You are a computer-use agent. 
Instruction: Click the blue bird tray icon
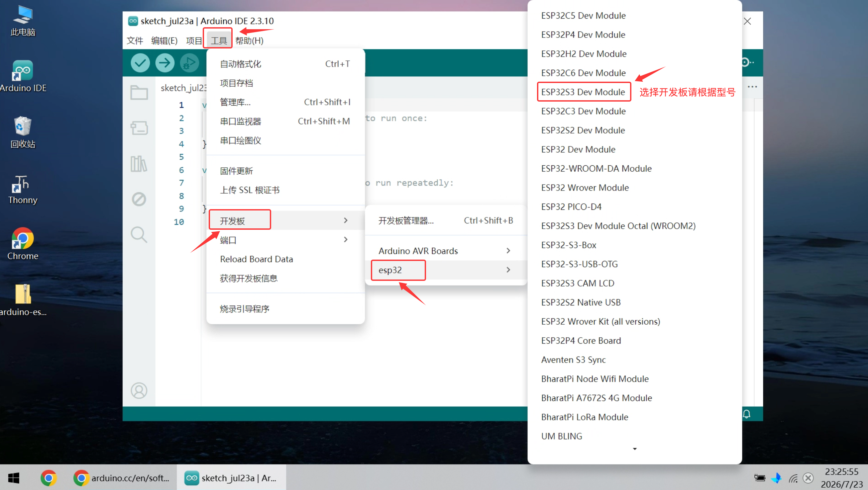coord(776,478)
